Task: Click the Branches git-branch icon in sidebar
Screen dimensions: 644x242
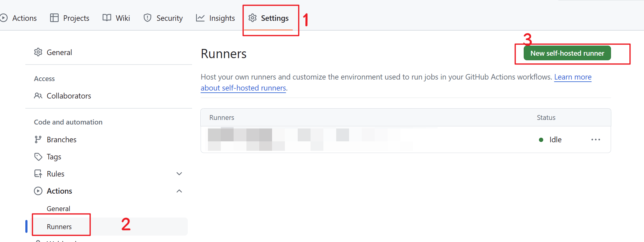Action: tap(38, 140)
